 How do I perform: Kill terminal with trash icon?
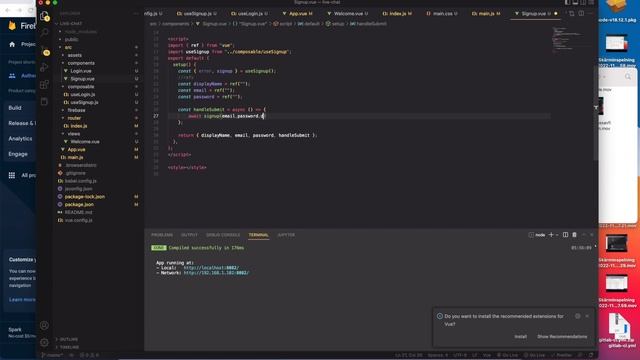click(574, 235)
